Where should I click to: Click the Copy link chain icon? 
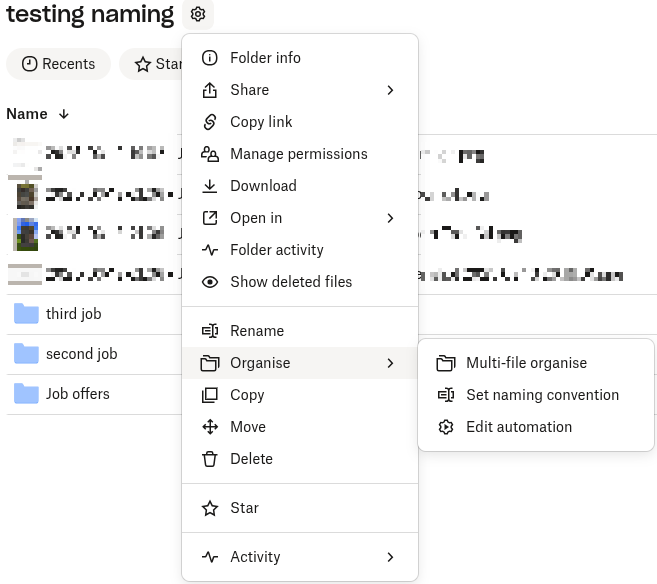210,122
